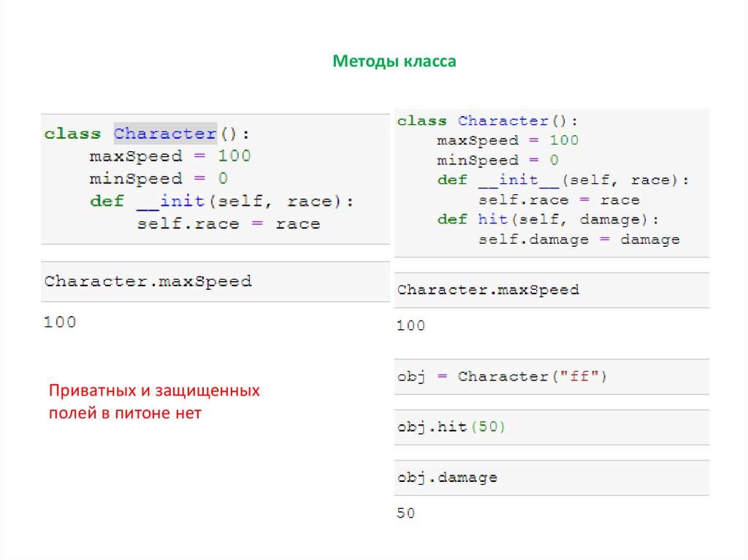Click the output 100 above the red note
Image resolution: width=748 pixels, height=560 pixels.
pos(60,322)
